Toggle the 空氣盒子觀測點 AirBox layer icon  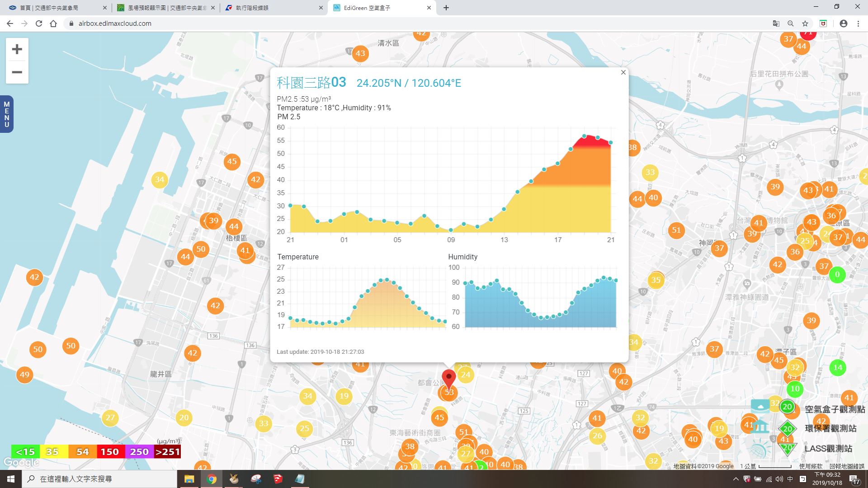click(x=760, y=406)
